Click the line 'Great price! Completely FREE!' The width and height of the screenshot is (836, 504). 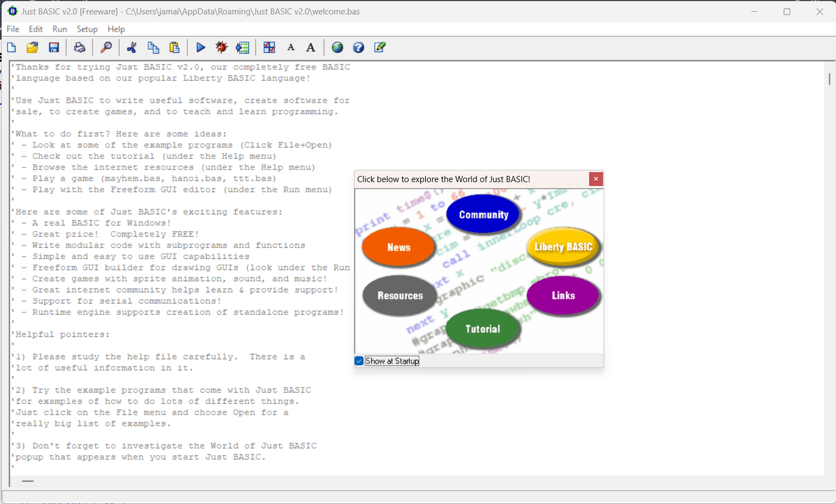click(105, 234)
